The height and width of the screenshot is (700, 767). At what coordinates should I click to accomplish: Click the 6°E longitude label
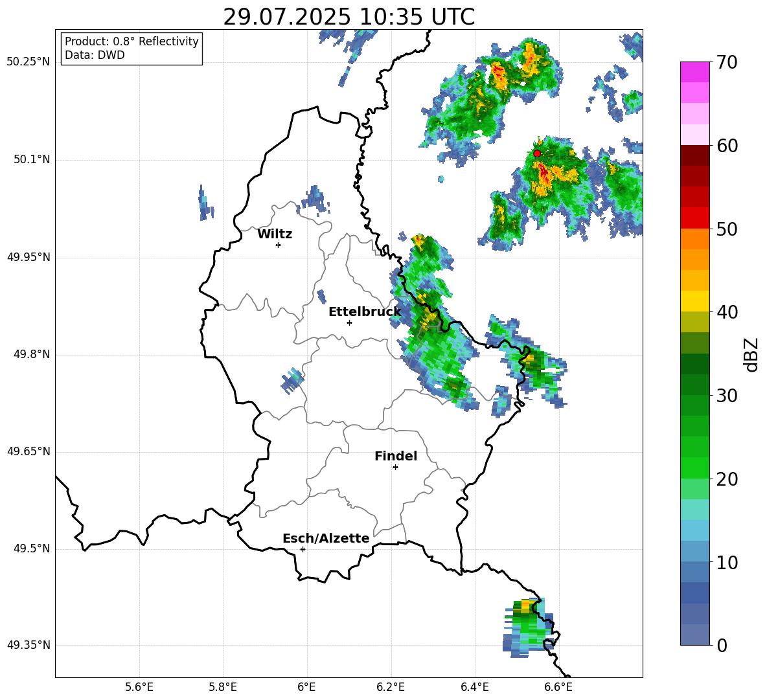tap(306, 687)
